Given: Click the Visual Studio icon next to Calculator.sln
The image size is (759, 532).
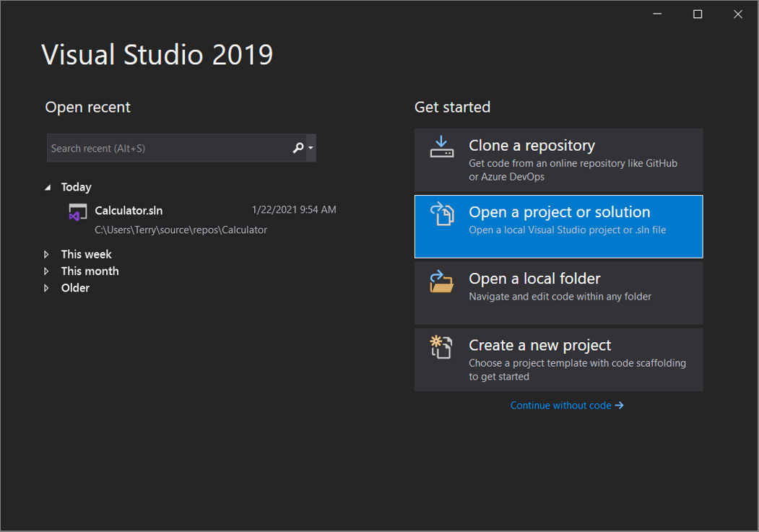Looking at the screenshot, I should pyautogui.click(x=77, y=212).
